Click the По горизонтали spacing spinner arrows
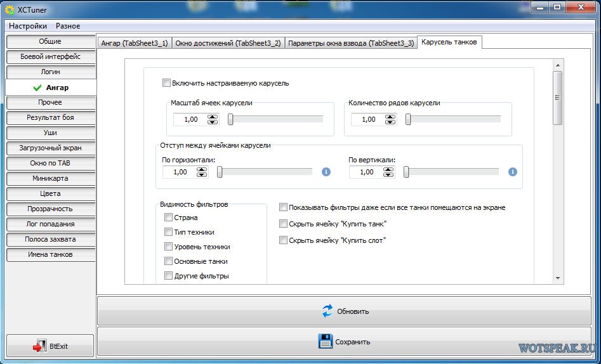Viewport: 601px width, 364px height. [201, 172]
